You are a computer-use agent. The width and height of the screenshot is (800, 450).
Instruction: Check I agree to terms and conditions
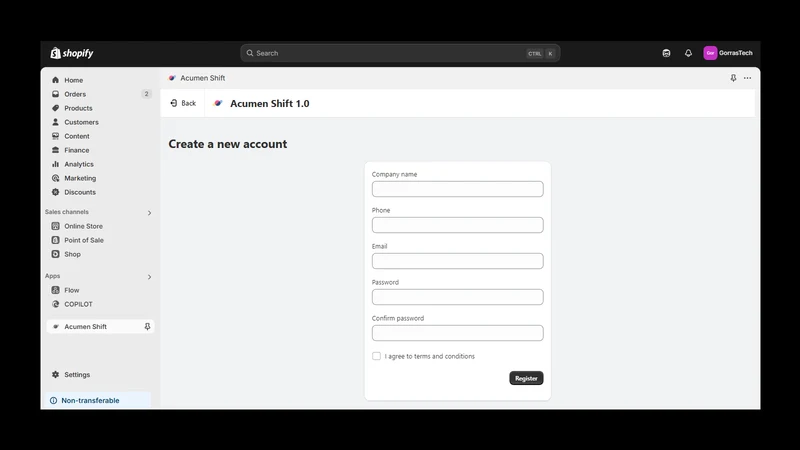377,356
